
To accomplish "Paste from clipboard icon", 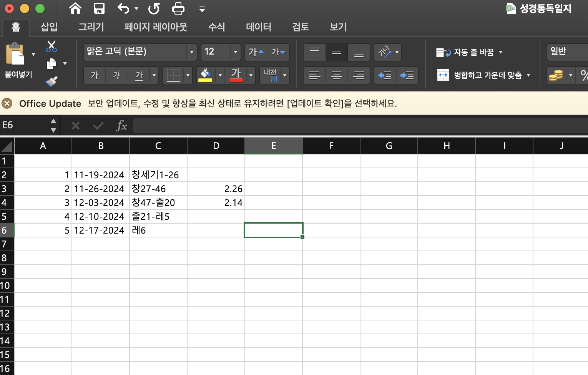I will point(15,54).
